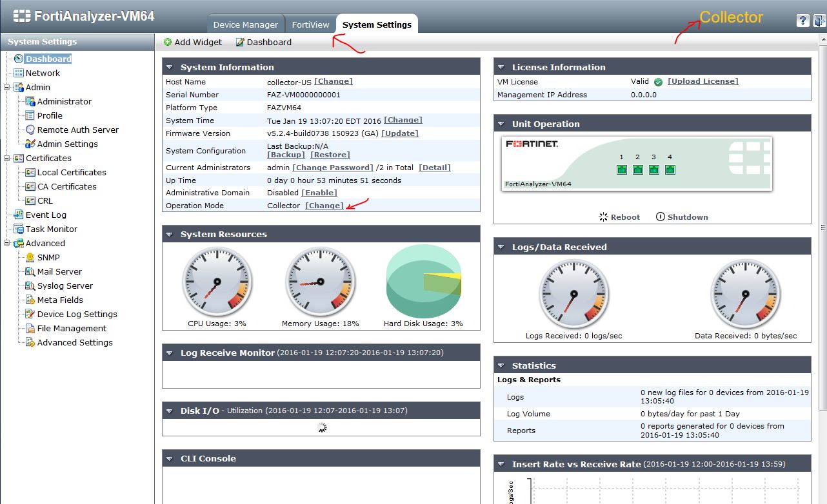827x504 pixels.
Task: Click the File Management icon
Action: pyautogui.click(x=30, y=328)
